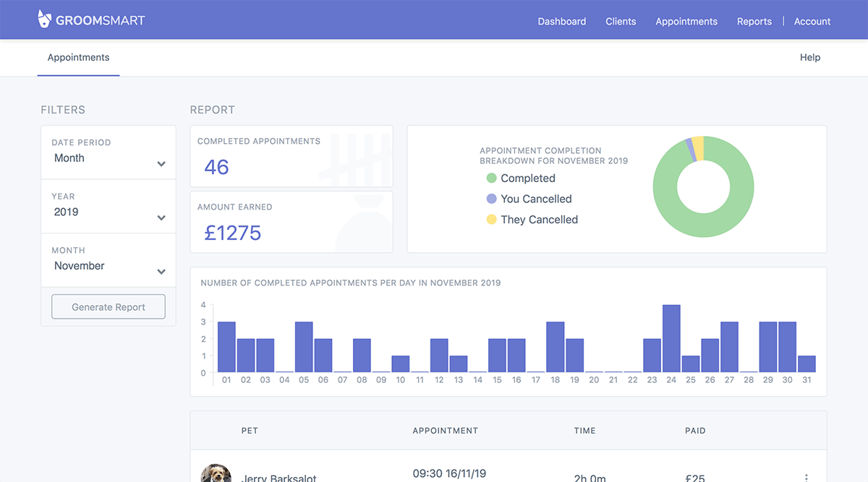The height and width of the screenshot is (482, 868).
Task: Click the bar for day 24
Action: click(671, 338)
